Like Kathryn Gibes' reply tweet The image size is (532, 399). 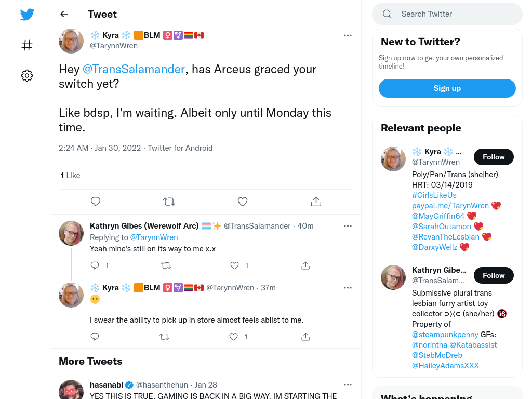pyautogui.click(x=234, y=265)
